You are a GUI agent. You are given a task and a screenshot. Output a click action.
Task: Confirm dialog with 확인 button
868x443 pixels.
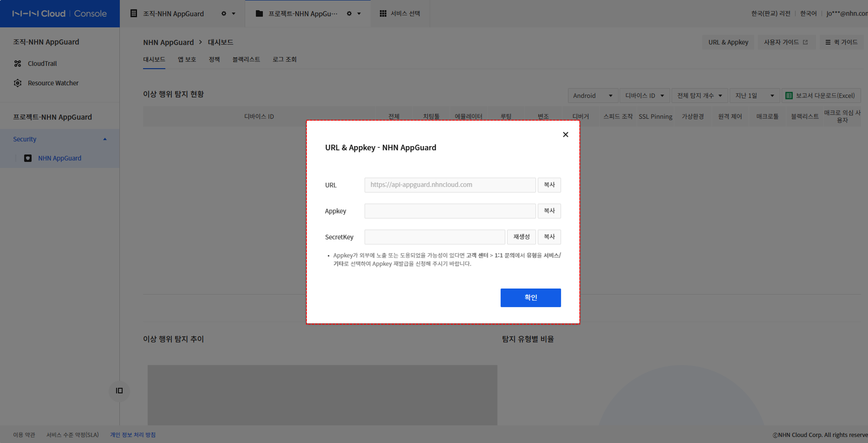531,298
